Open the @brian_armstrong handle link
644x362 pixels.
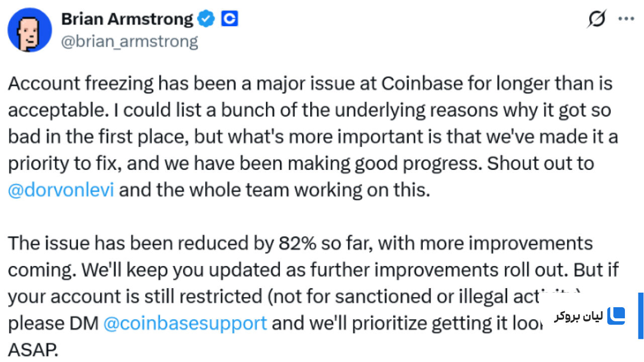coord(129,41)
